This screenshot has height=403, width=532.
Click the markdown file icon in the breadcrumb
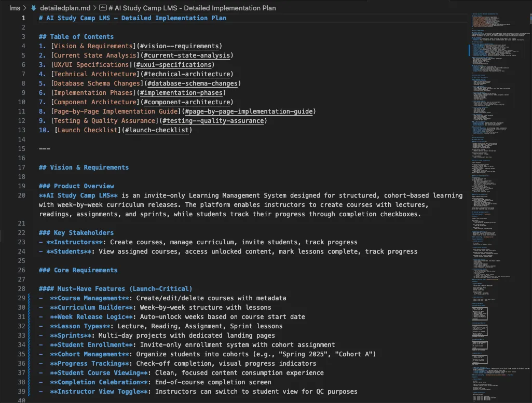pyautogui.click(x=34, y=8)
